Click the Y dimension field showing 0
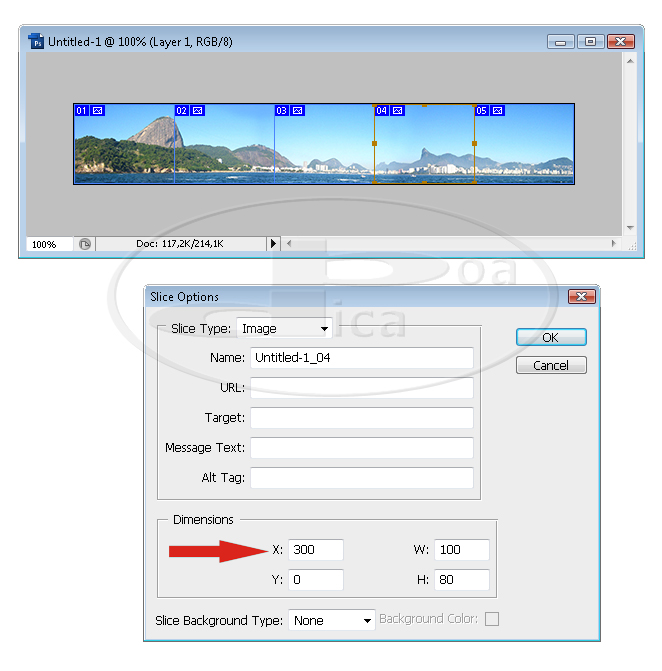The height and width of the screenshot is (671, 662). (316, 579)
